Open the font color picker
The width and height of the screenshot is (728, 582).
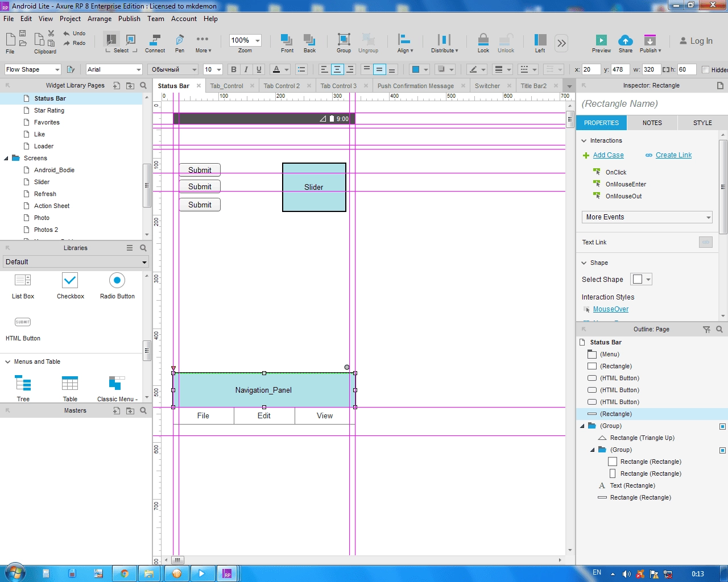click(x=276, y=69)
